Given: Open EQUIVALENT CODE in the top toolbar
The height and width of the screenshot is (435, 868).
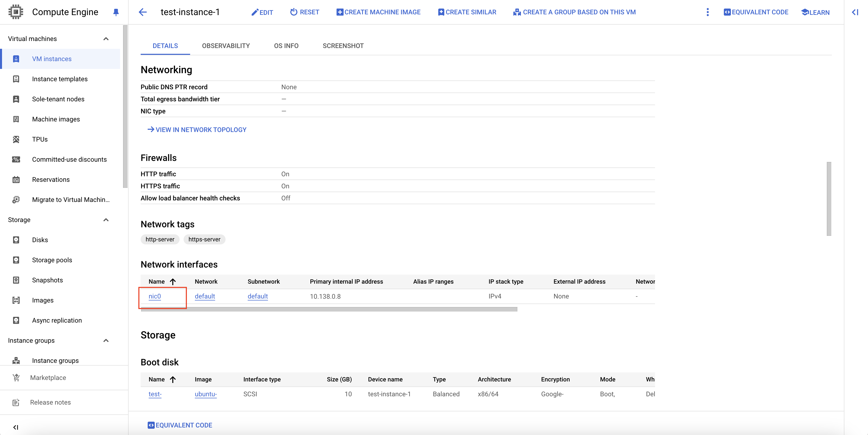Looking at the screenshot, I should pyautogui.click(x=756, y=12).
